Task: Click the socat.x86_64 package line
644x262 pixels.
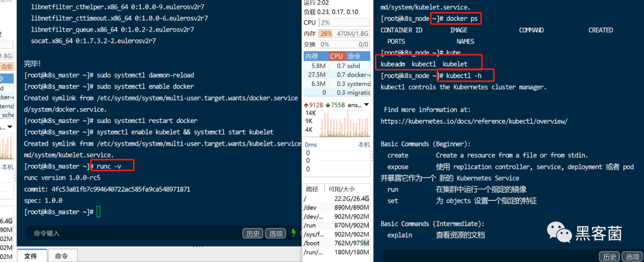Action: (x=93, y=41)
